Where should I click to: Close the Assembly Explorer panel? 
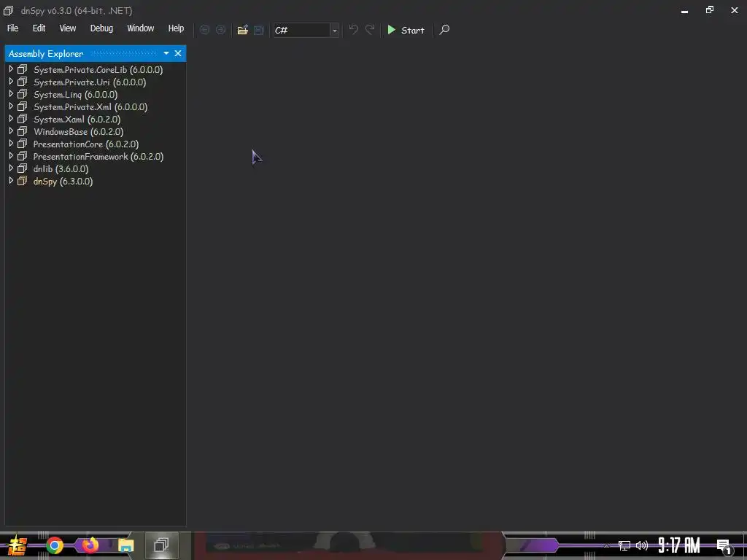[178, 53]
